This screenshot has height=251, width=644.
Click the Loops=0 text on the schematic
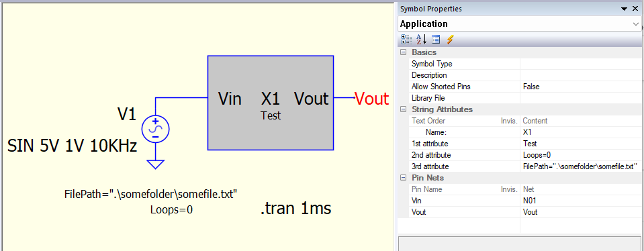point(172,209)
